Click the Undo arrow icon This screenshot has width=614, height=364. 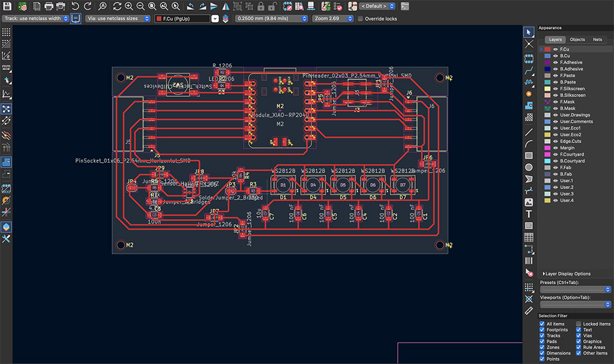(75, 6)
